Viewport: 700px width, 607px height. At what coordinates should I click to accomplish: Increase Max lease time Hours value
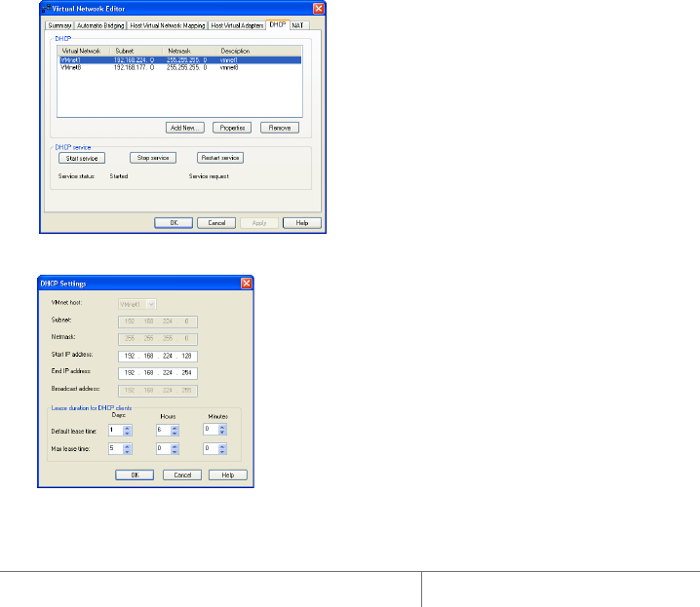[x=175, y=446]
